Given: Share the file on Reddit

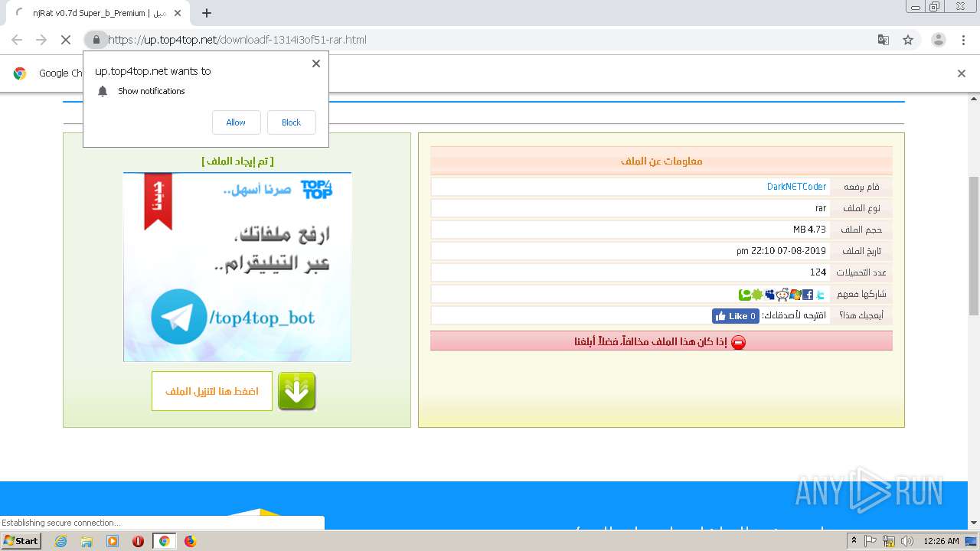Looking at the screenshot, I should click(782, 294).
